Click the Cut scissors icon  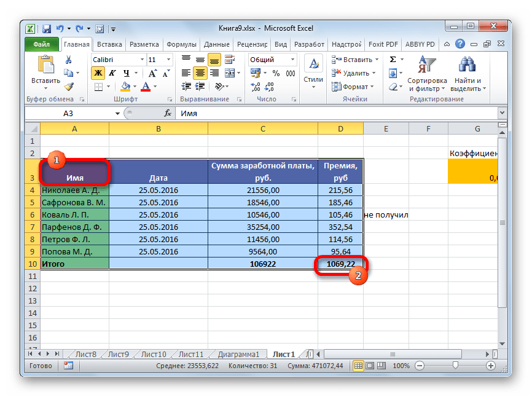68,60
